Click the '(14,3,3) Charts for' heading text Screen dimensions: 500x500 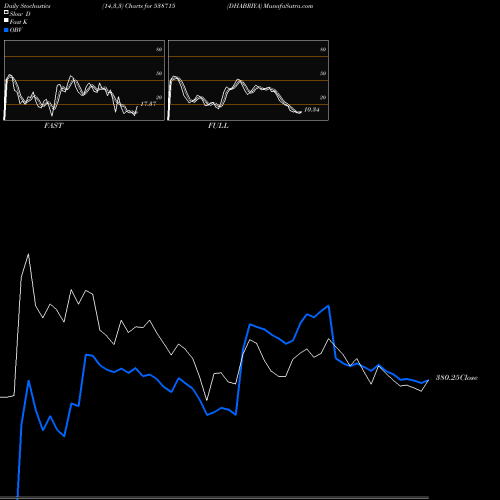point(127,6)
